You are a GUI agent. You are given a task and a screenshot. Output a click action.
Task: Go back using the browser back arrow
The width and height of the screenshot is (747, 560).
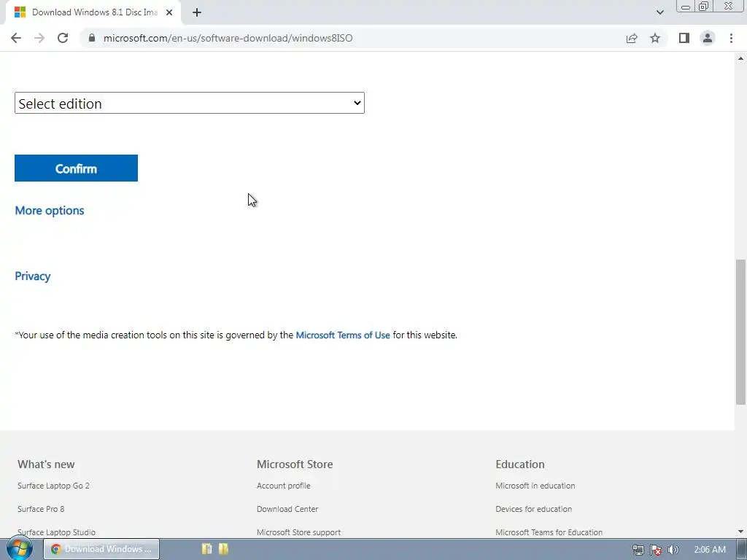tap(16, 38)
